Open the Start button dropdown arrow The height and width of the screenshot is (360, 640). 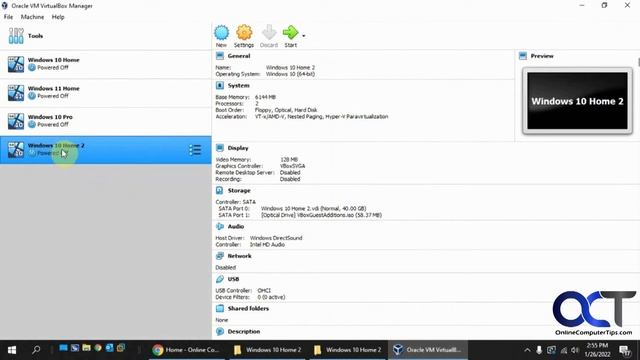pos(304,36)
